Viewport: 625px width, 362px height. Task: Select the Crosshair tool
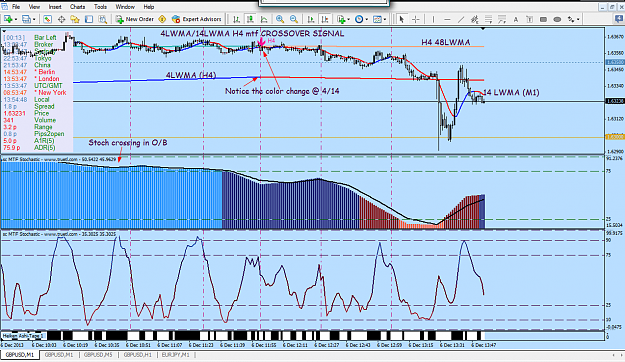pos(416,19)
